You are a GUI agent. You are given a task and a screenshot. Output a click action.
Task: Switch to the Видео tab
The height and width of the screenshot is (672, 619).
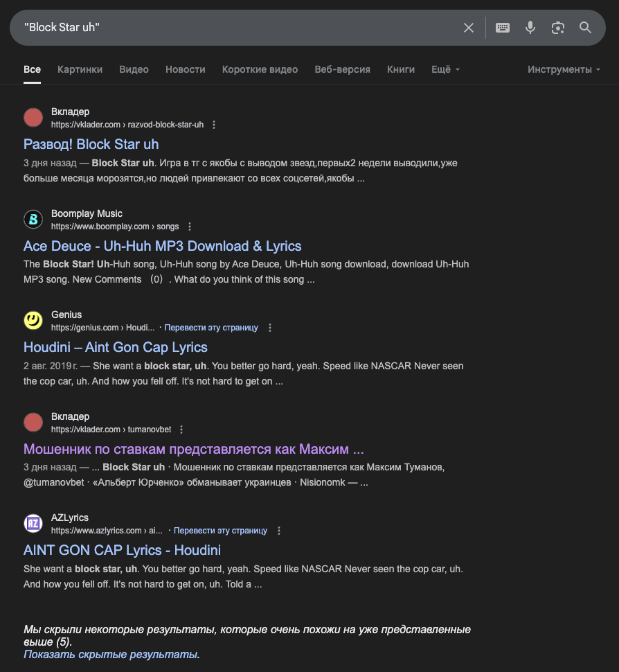[x=134, y=69]
